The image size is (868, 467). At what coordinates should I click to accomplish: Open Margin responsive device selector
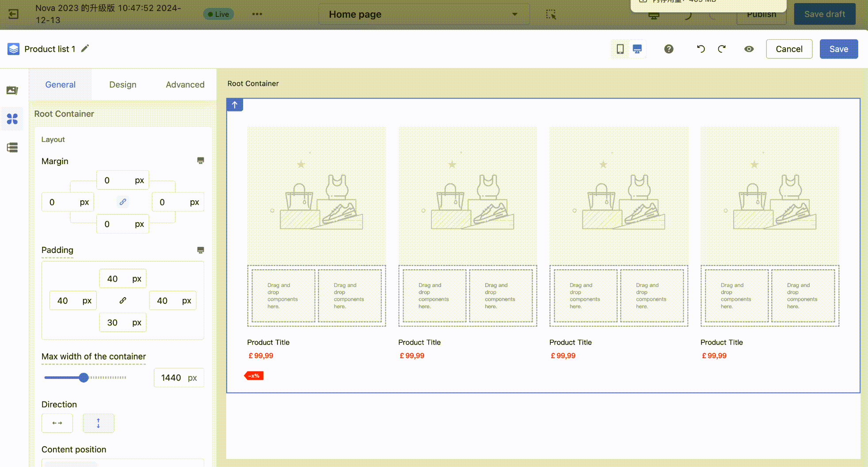(200, 161)
